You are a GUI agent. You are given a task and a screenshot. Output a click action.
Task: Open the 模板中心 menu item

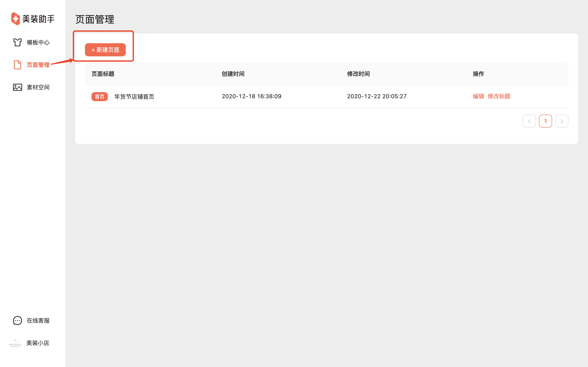[38, 42]
